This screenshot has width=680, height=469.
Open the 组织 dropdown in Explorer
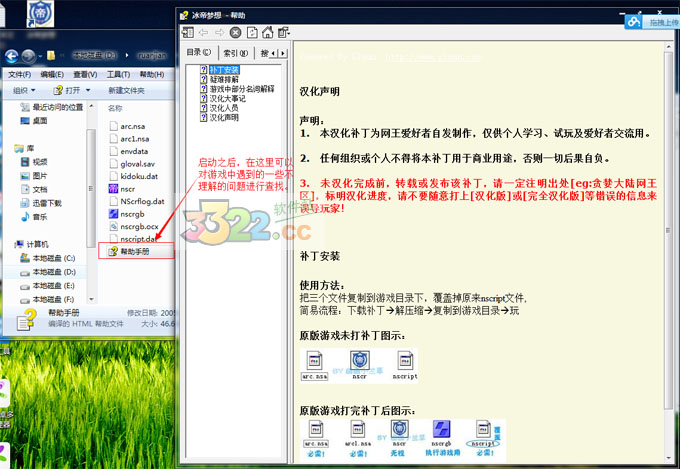24,90
